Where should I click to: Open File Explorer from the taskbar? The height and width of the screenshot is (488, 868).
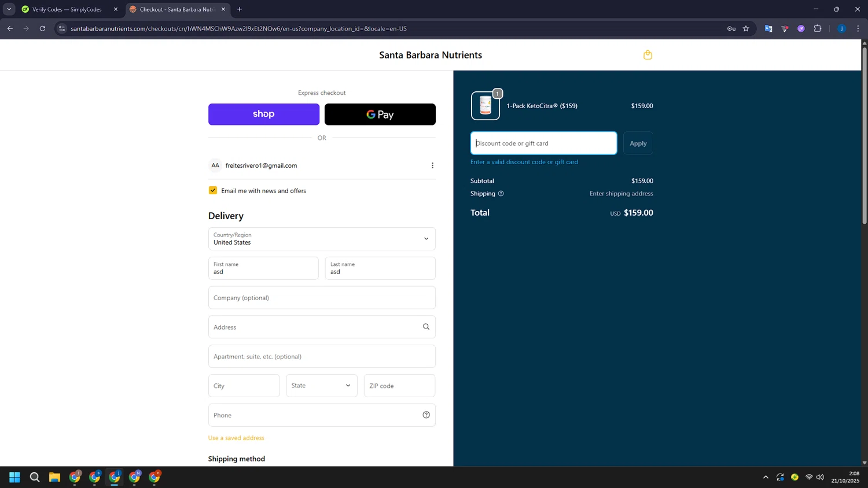coord(54,477)
